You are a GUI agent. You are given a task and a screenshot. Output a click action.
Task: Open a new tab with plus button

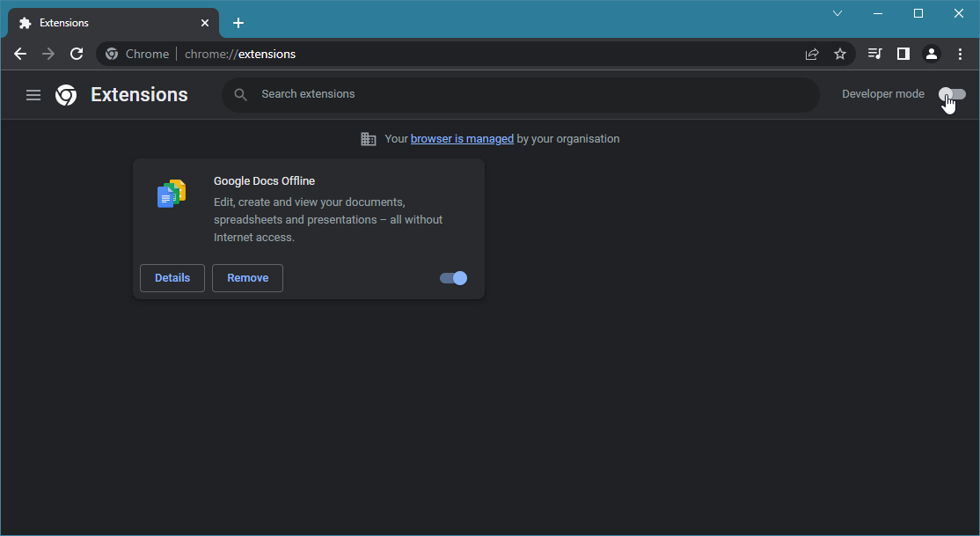[238, 23]
